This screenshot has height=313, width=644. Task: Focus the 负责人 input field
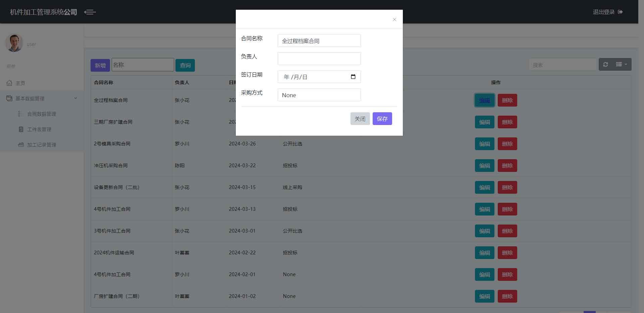(319, 59)
